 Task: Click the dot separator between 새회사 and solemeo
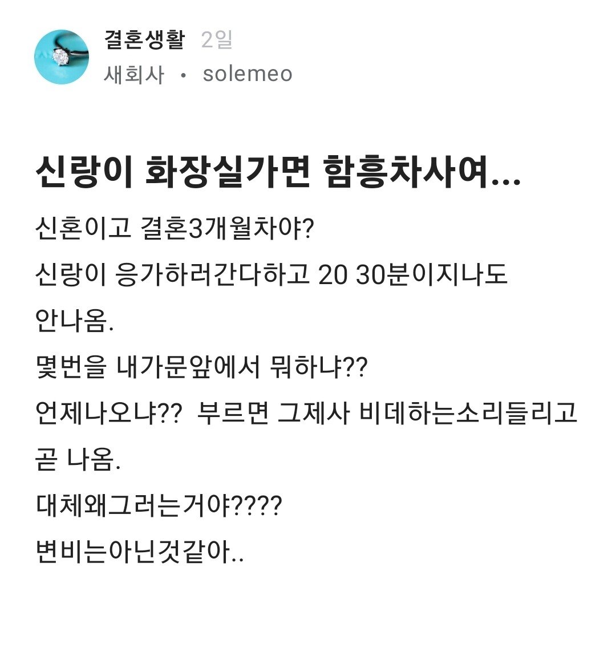[183, 75]
